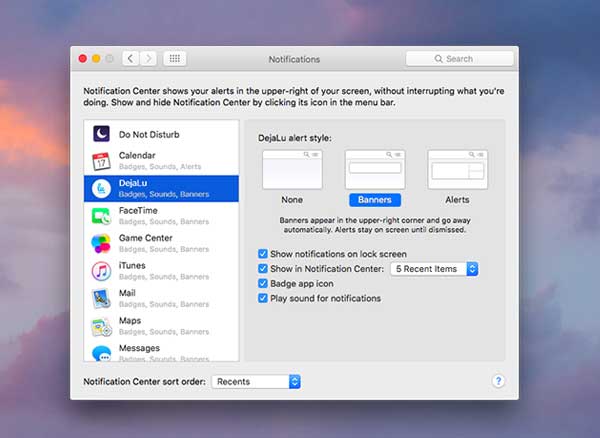600x438 pixels.
Task: Click the Messages speech bubble icon
Action: click(x=101, y=353)
